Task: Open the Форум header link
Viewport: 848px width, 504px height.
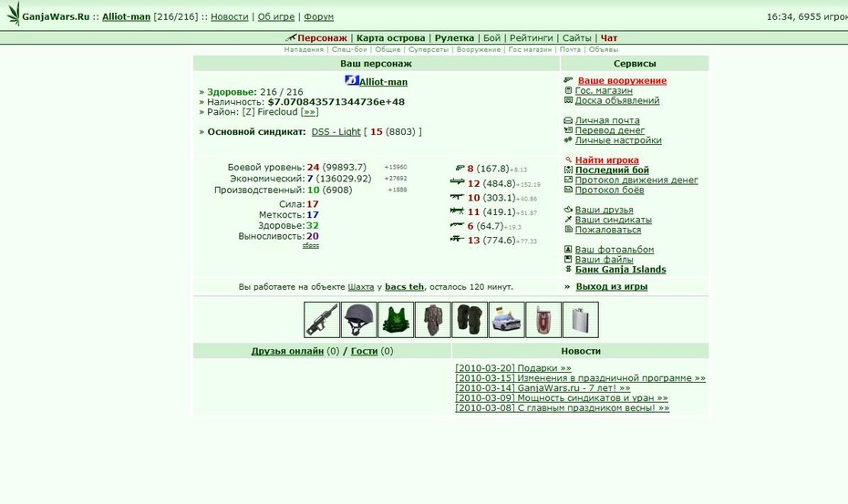Action: pos(318,16)
